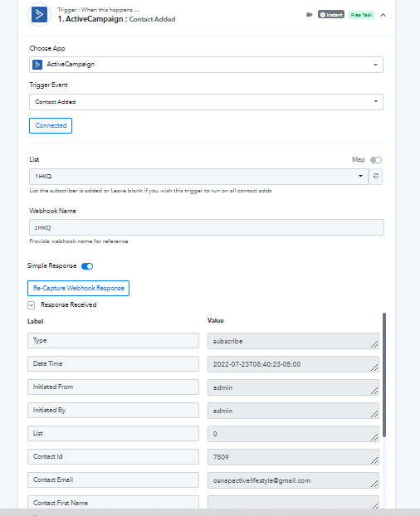Click the Free Task badge

[361, 15]
